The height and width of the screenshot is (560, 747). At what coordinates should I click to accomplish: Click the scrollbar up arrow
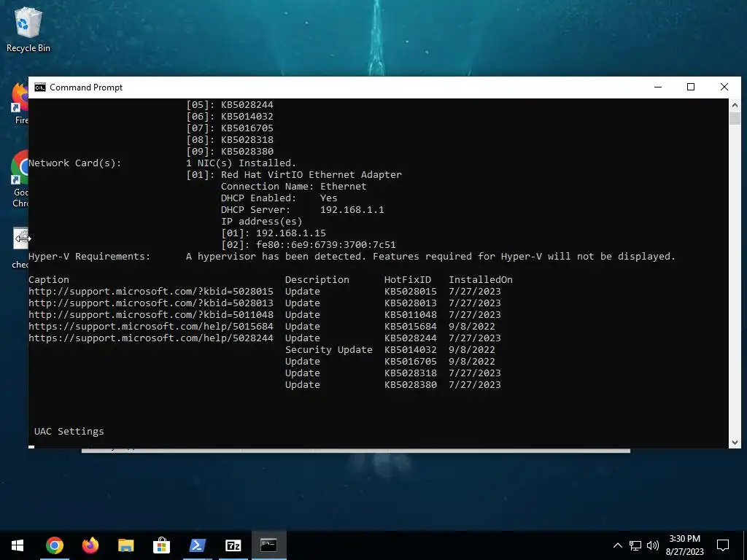[x=735, y=105]
